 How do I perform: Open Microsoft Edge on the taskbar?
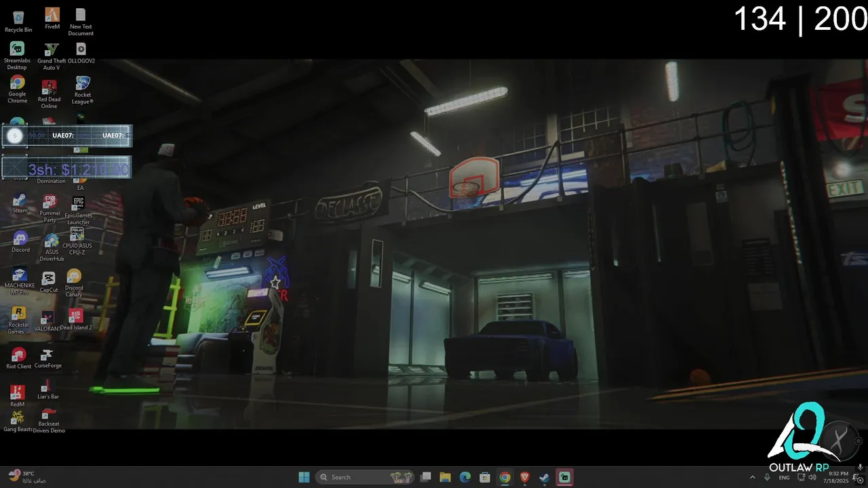(465, 477)
